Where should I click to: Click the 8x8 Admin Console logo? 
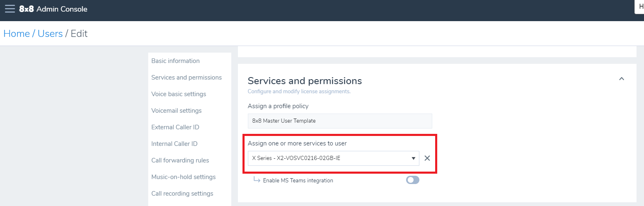(53, 9)
